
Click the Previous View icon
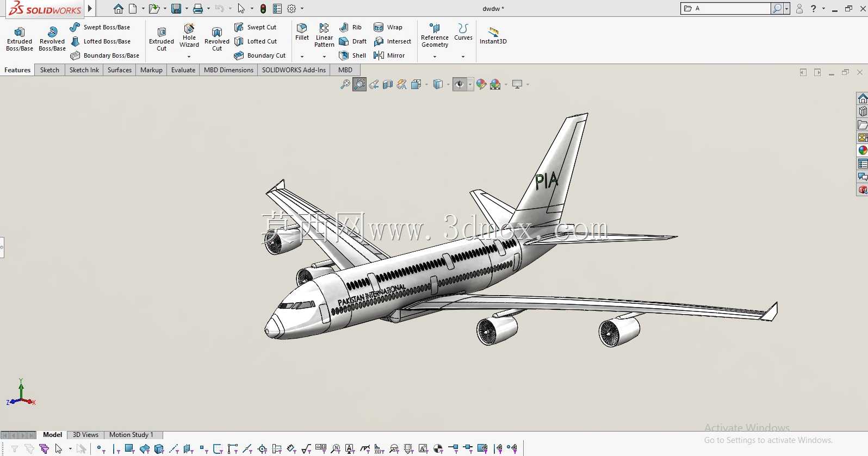click(374, 84)
